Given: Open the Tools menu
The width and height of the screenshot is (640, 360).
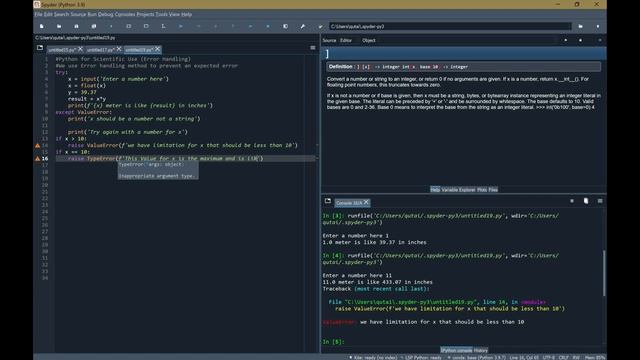Looking at the screenshot, I should pyautogui.click(x=162, y=14).
